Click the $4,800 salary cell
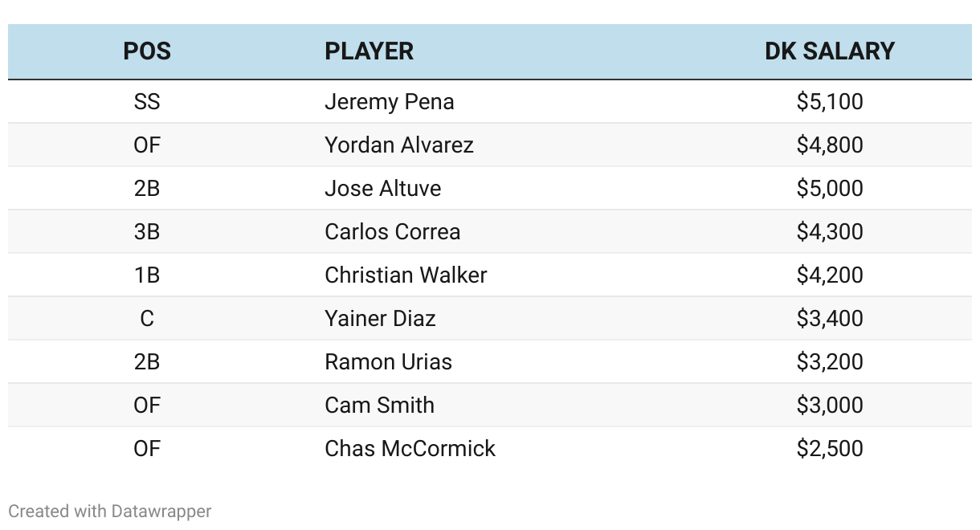 pos(830,145)
